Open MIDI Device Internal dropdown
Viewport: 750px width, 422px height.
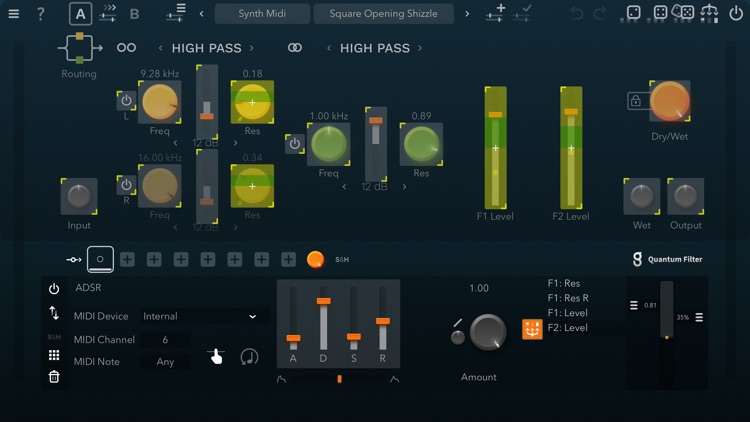(200, 316)
